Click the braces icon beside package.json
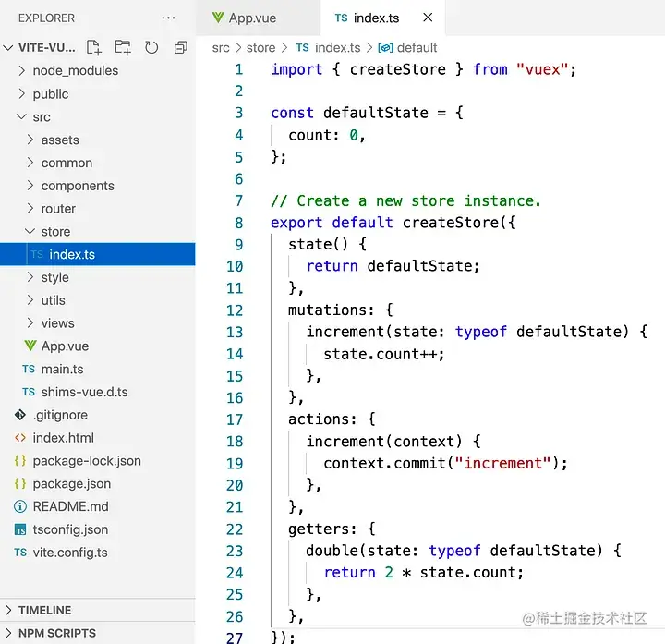 pos(20,483)
